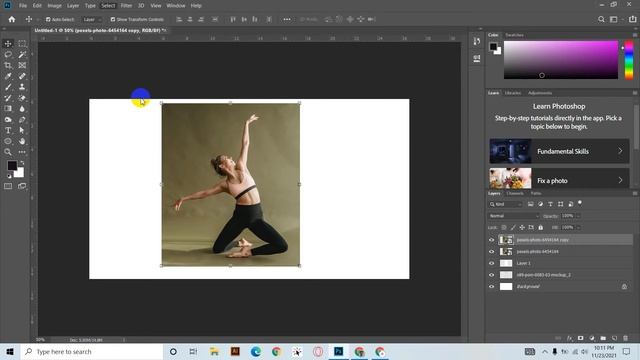Open the Edit Toolbar three-dots button
The height and width of the screenshot is (360, 640).
pos(22,152)
